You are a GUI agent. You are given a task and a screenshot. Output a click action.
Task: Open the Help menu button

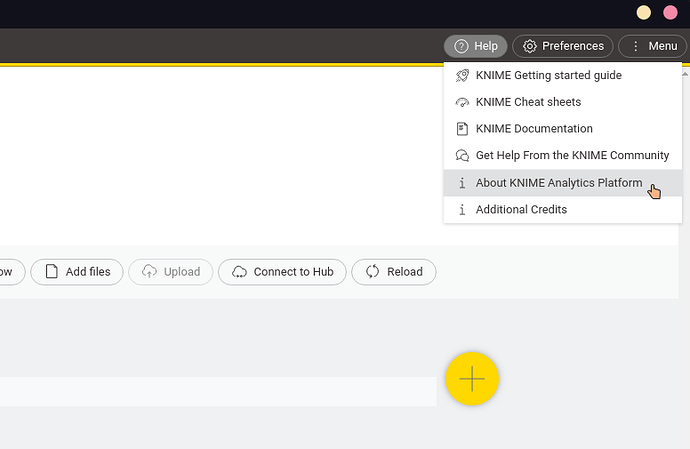click(475, 46)
